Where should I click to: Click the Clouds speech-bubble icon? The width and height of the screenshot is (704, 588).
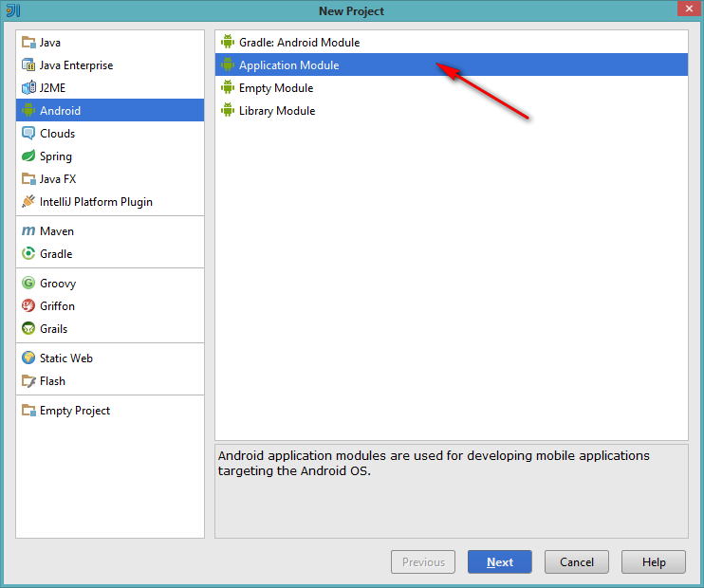[28, 134]
